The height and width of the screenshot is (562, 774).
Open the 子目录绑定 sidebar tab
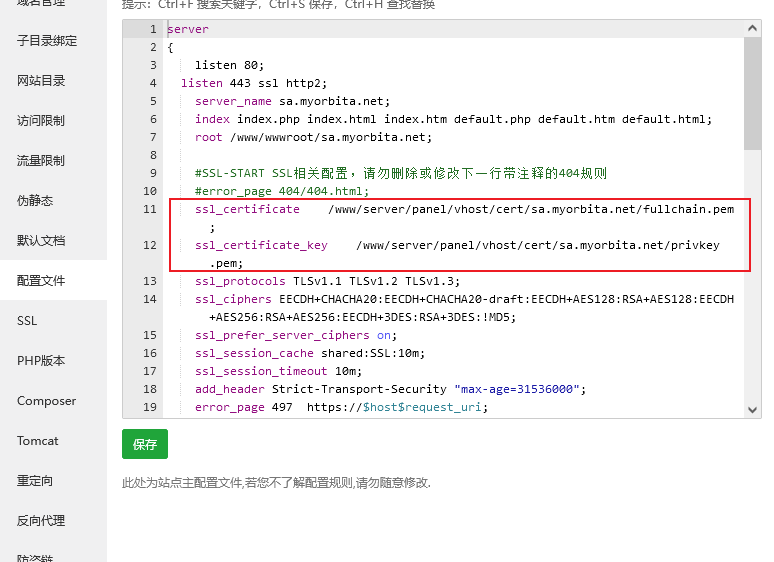(46, 41)
